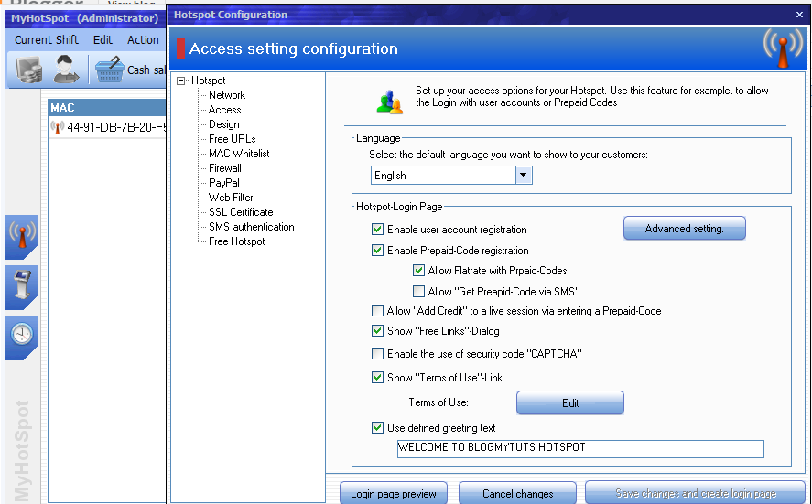
Task: Click the users icon in the access description
Action: click(389, 102)
